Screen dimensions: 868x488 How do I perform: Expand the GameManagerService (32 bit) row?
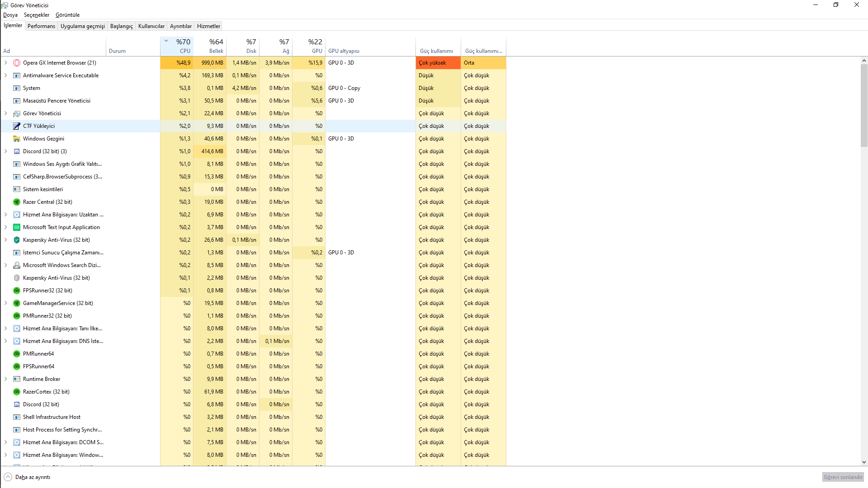(5, 303)
